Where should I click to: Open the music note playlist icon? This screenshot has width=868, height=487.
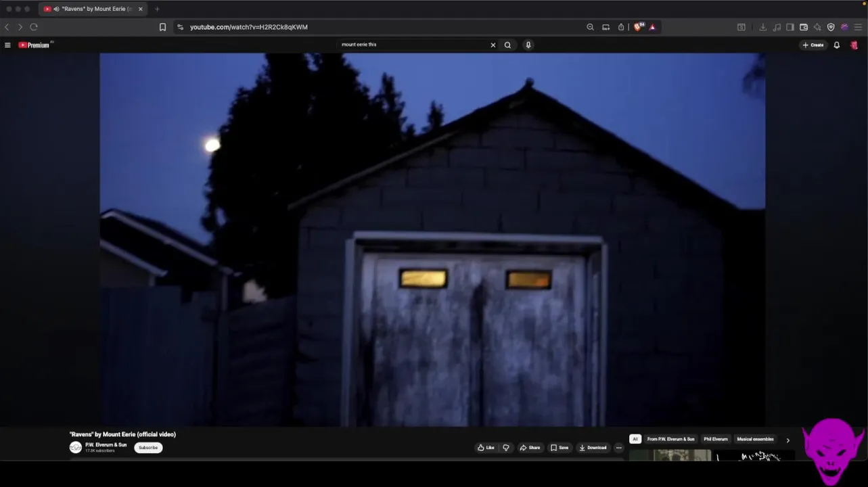777,27
